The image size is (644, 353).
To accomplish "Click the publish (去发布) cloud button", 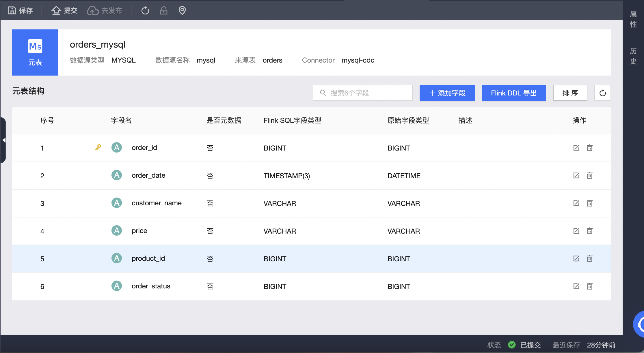I will (x=105, y=11).
